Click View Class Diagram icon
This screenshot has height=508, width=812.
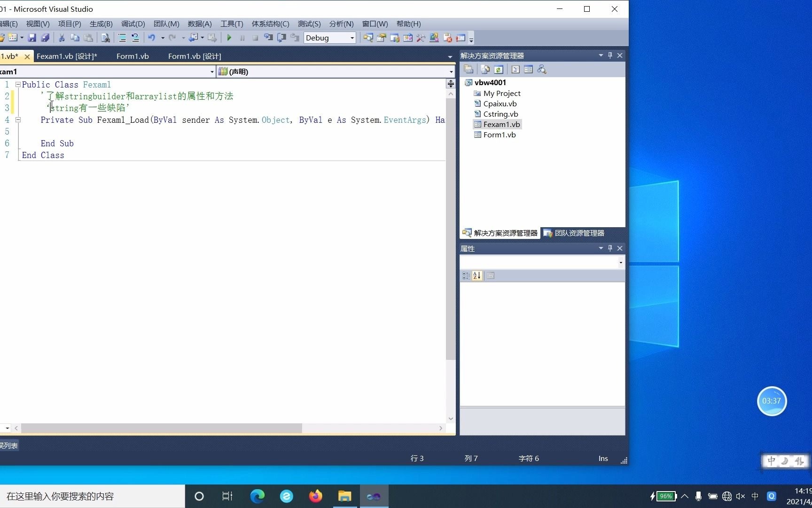point(542,70)
